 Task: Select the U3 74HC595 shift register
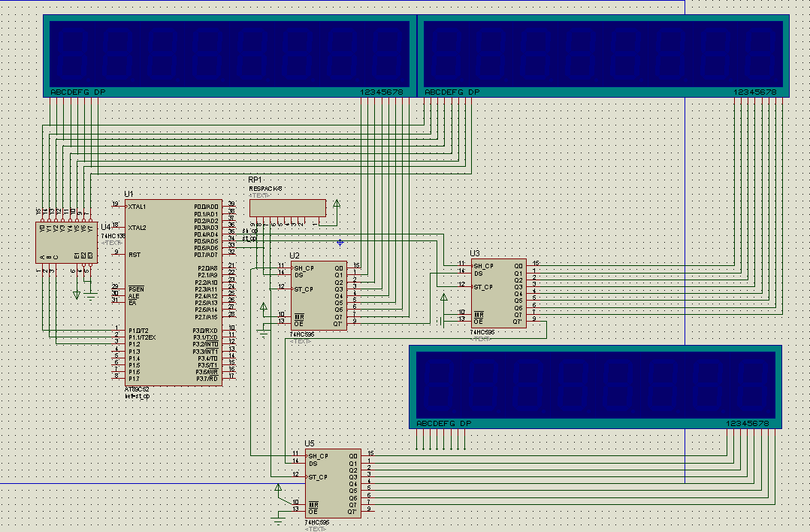coord(498,293)
